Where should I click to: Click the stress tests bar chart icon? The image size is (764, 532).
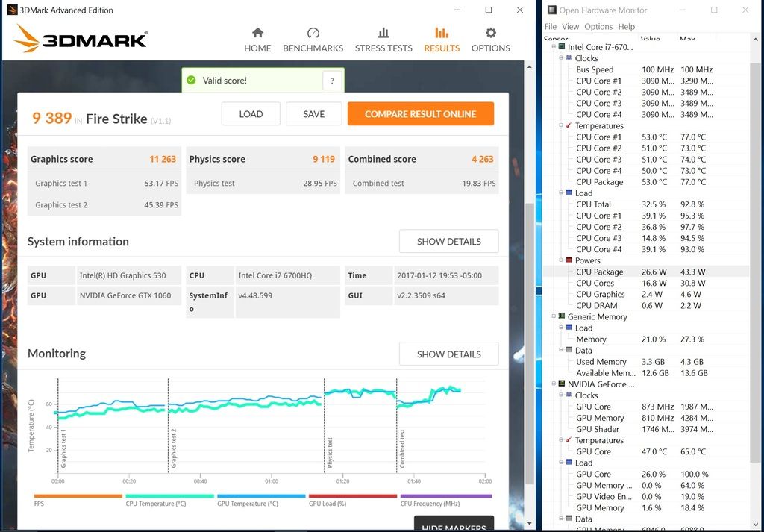383,33
